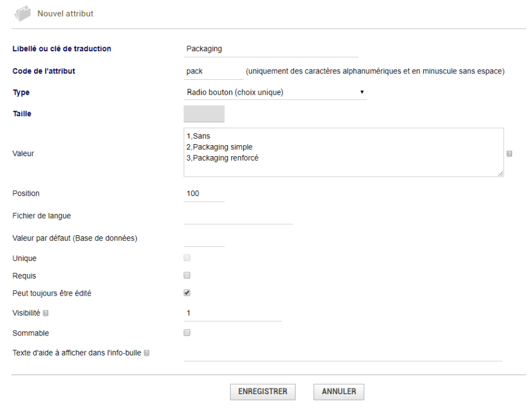Click the Type dropdown arrow
The height and width of the screenshot is (409, 532).
[x=362, y=92]
